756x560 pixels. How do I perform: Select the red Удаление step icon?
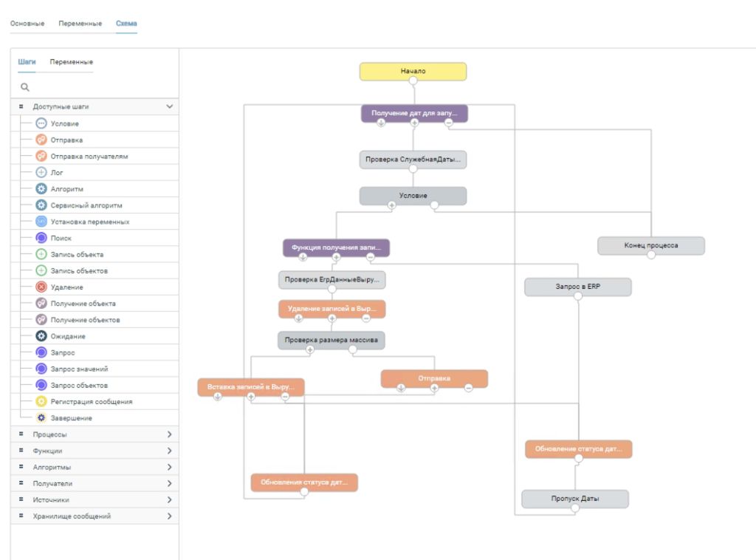point(41,287)
